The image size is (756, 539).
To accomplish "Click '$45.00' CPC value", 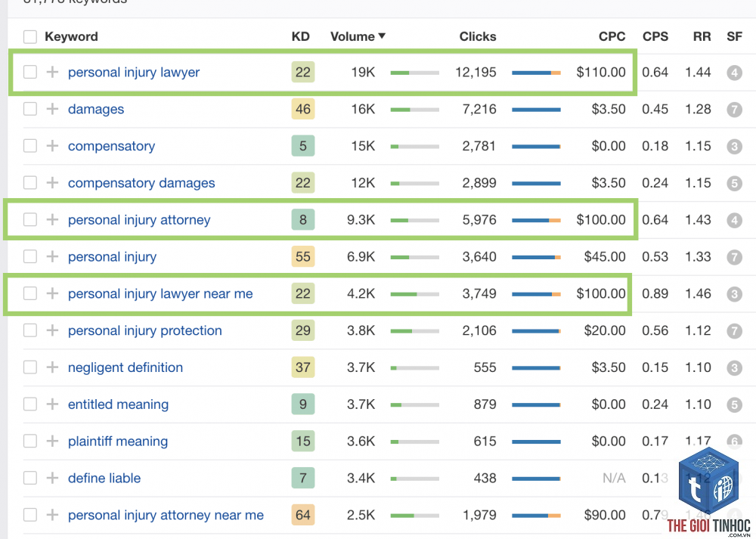I will [x=605, y=256].
